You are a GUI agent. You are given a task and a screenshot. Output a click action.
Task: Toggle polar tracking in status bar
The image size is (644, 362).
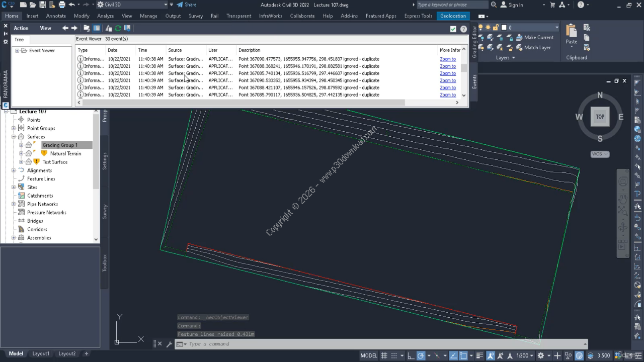(421, 355)
